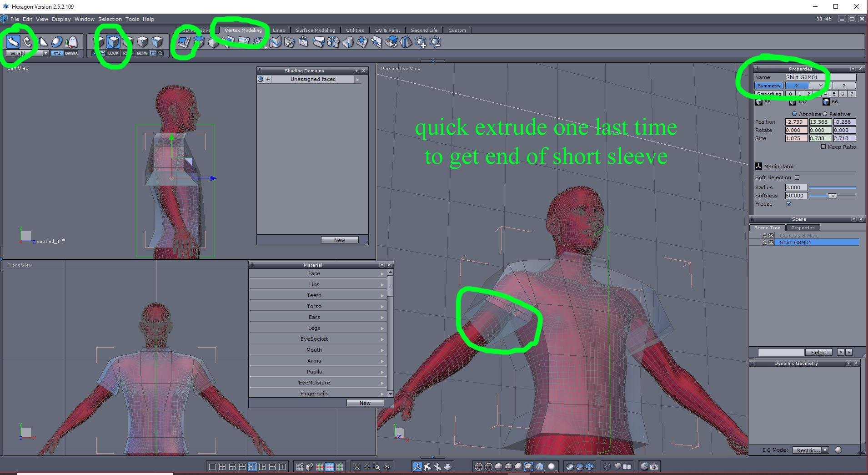The width and height of the screenshot is (868, 475).
Task: Click the LOOP selection button
Action: pos(113,53)
